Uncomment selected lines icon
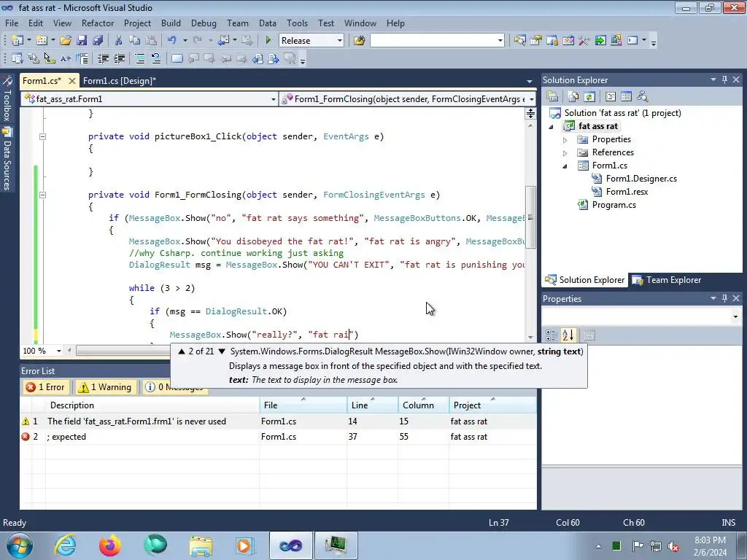The image size is (747, 560). coord(156,58)
